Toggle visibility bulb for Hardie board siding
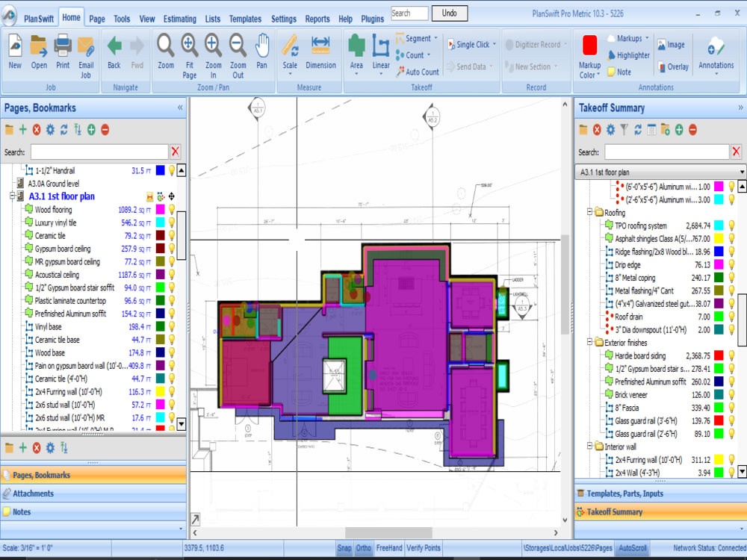 [731, 355]
